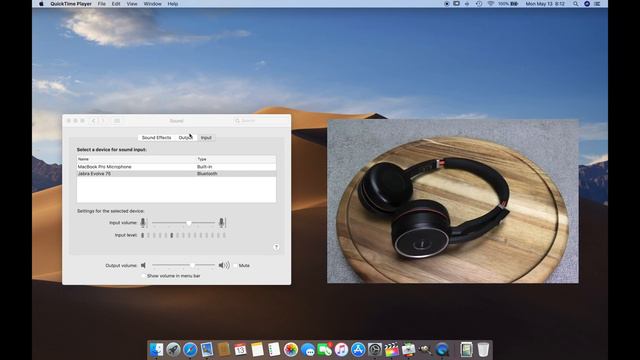Open the Window menu
The image size is (640, 360).
pyautogui.click(x=153, y=4)
